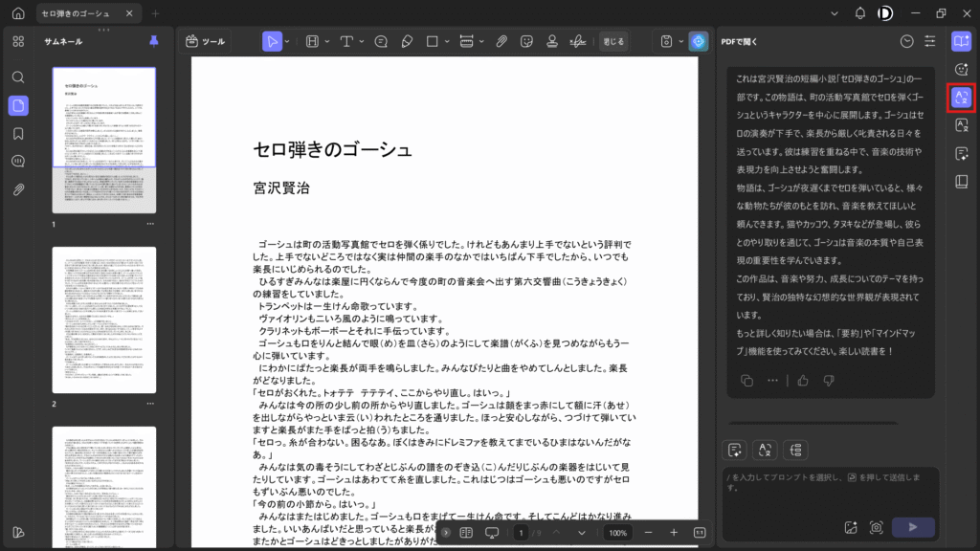The image size is (980, 551).
Task: Send the prompt with the arrow button
Action: pyautogui.click(x=913, y=527)
